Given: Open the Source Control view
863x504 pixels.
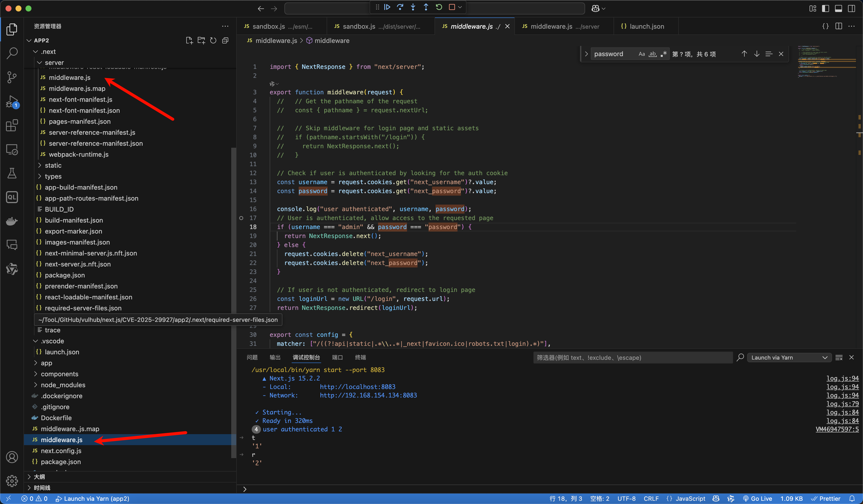Looking at the screenshot, I should (12, 77).
